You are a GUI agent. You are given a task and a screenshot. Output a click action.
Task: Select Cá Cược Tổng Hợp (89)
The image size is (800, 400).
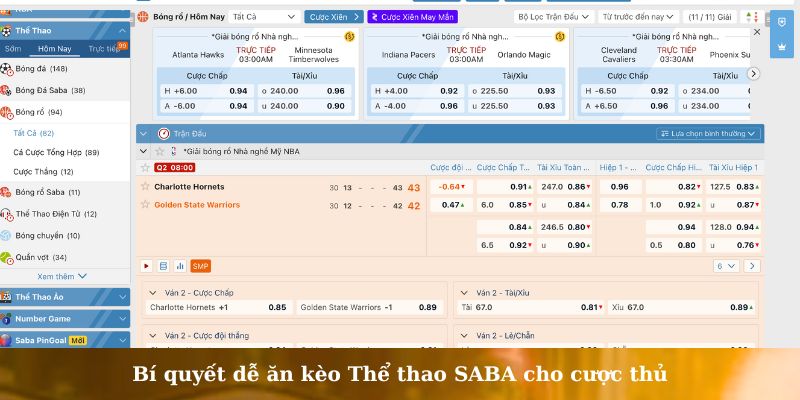[56, 153]
